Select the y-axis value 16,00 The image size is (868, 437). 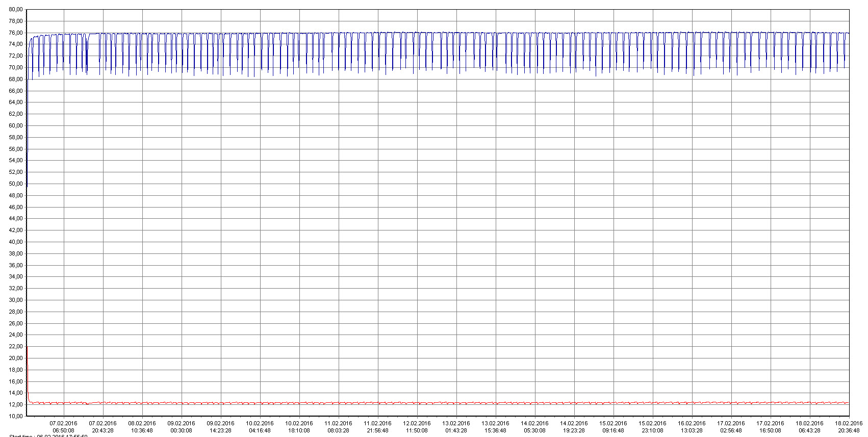tap(16, 381)
